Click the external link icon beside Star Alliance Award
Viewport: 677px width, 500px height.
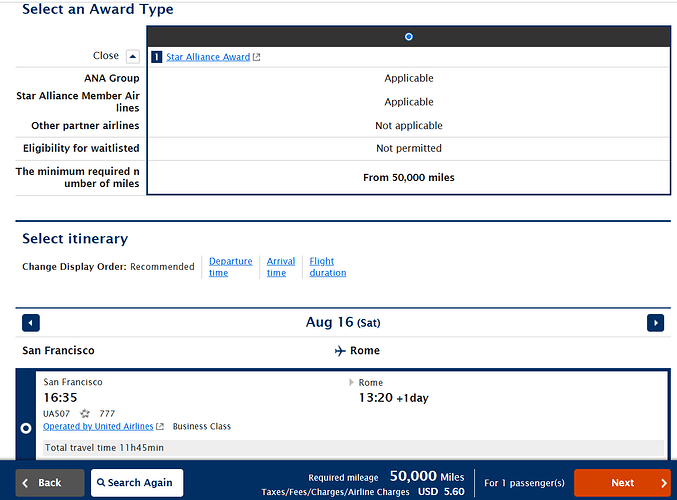pyautogui.click(x=256, y=57)
